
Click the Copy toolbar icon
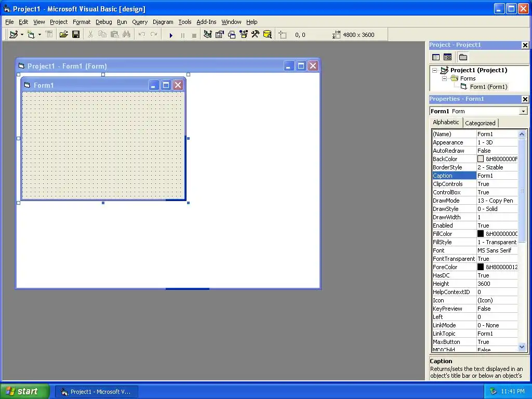(x=102, y=34)
